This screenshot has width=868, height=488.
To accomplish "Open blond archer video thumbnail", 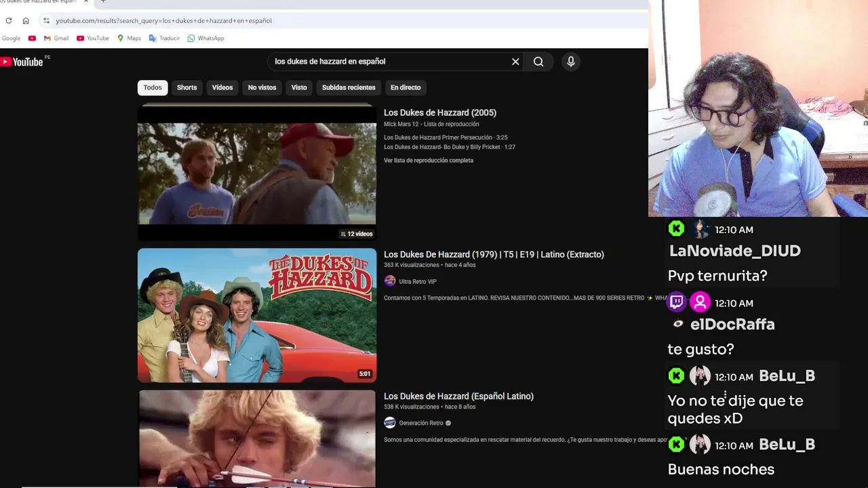I will pos(257,439).
